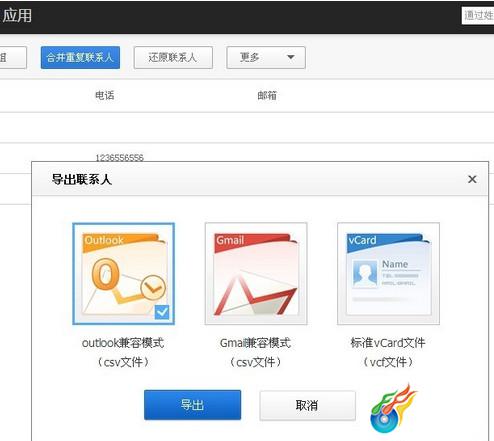Select the vCard export format icon
This screenshot has width=494, height=441.
(x=388, y=274)
